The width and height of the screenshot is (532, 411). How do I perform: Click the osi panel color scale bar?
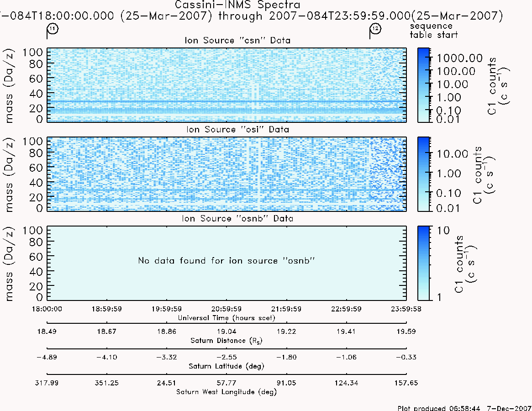(423, 174)
